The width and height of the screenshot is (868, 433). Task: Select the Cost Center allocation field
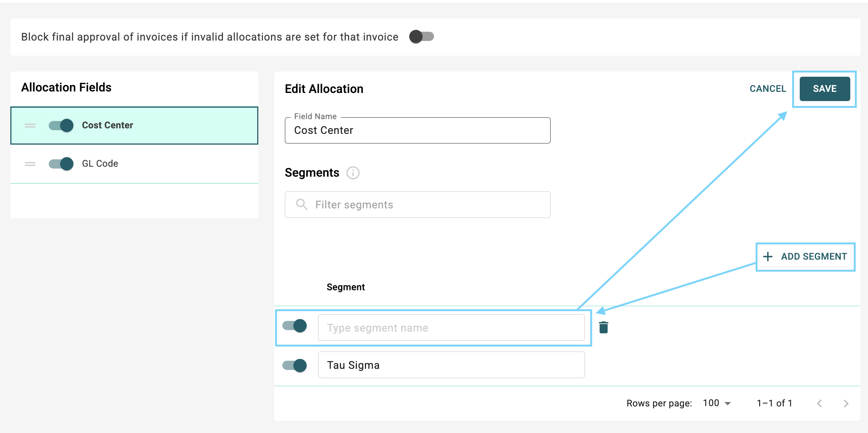(x=107, y=125)
